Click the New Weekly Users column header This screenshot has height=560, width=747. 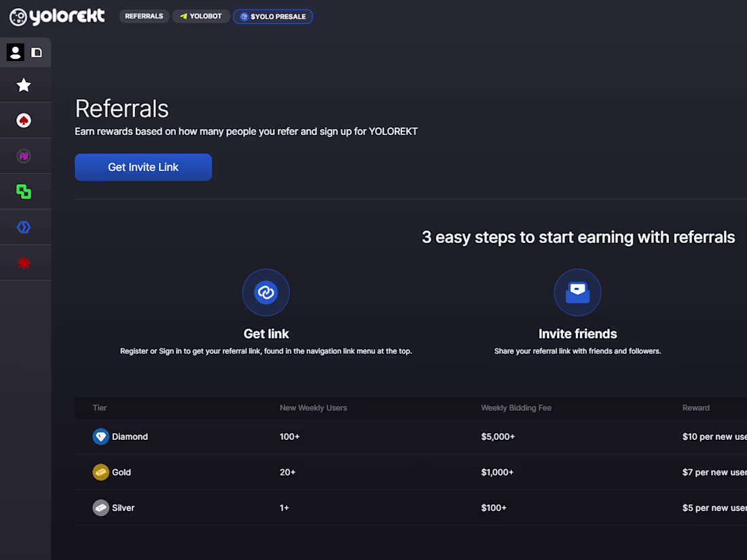pos(313,408)
